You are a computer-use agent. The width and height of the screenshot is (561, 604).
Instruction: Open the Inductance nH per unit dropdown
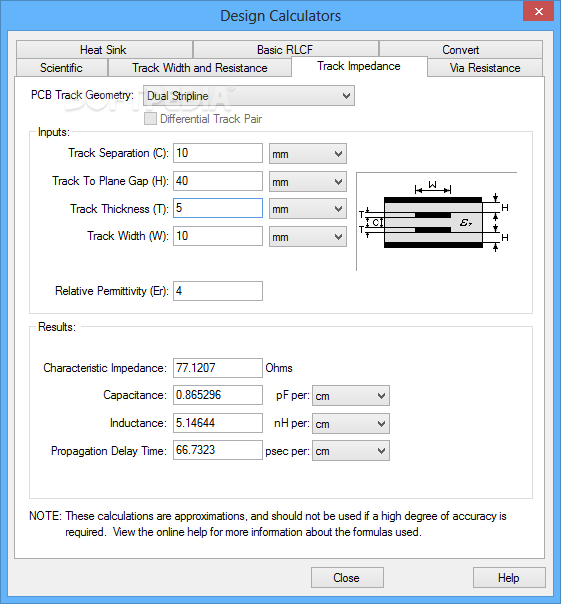[x=351, y=424]
